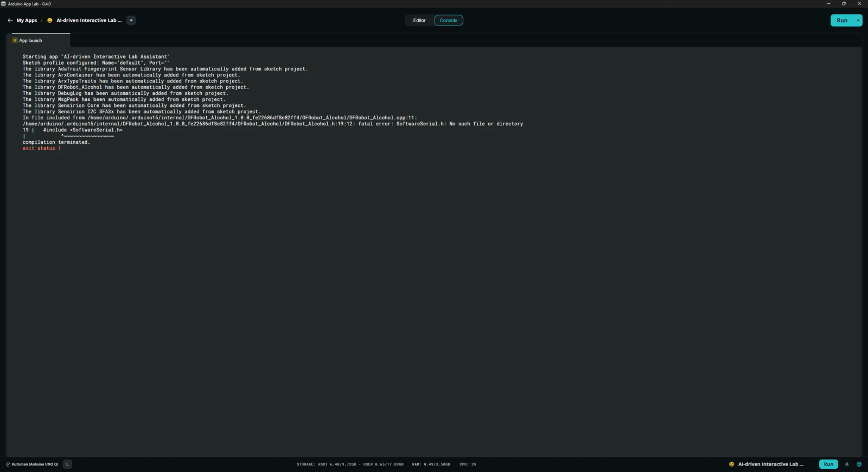The height and width of the screenshot is (472, 868).
Task: Expand the Run button's dropdown arrow
Action: (858, 21)
